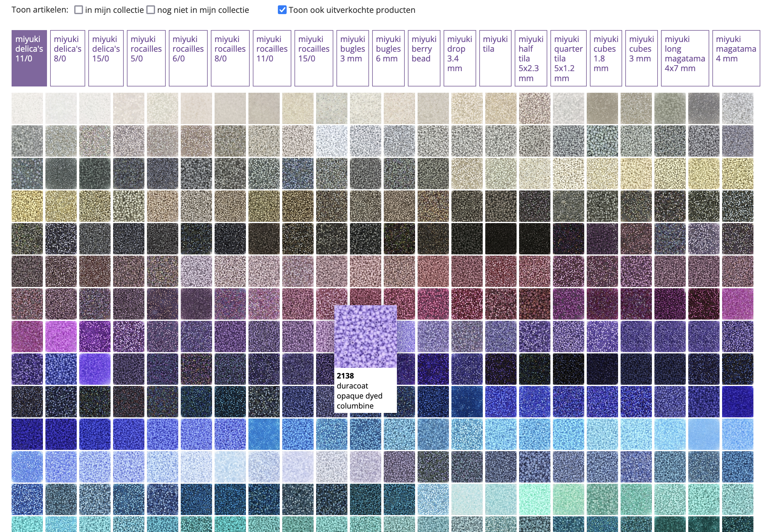Uncheck 'Toon ook uitverkochte producten'
The width and height of the screenshot is (765, 532).
point(282,10)
